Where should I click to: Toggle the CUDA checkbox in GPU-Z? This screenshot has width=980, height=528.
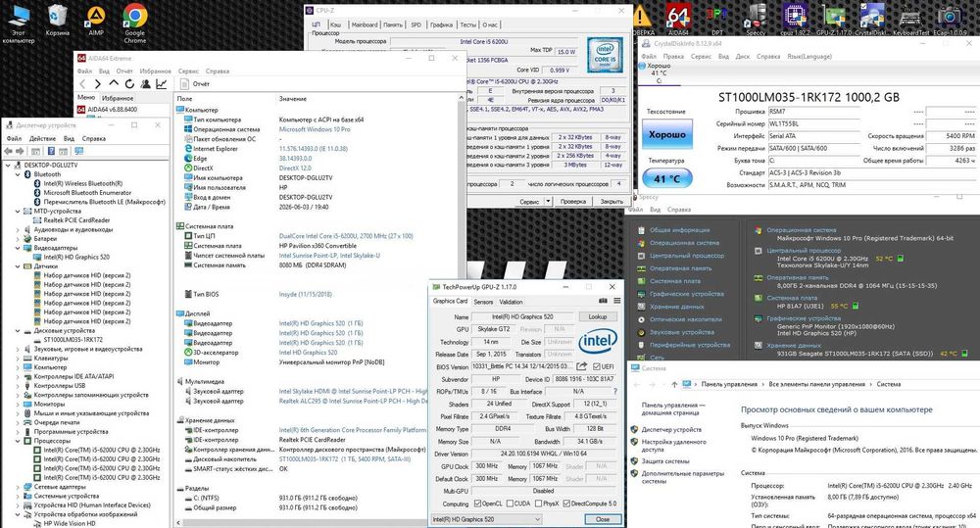510,504
